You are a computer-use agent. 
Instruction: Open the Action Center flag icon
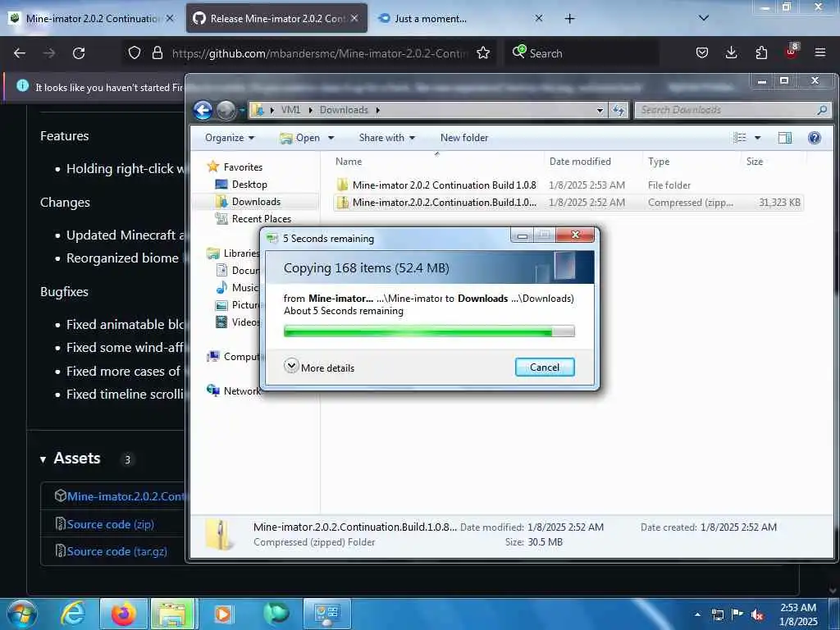tap(737, 614)
